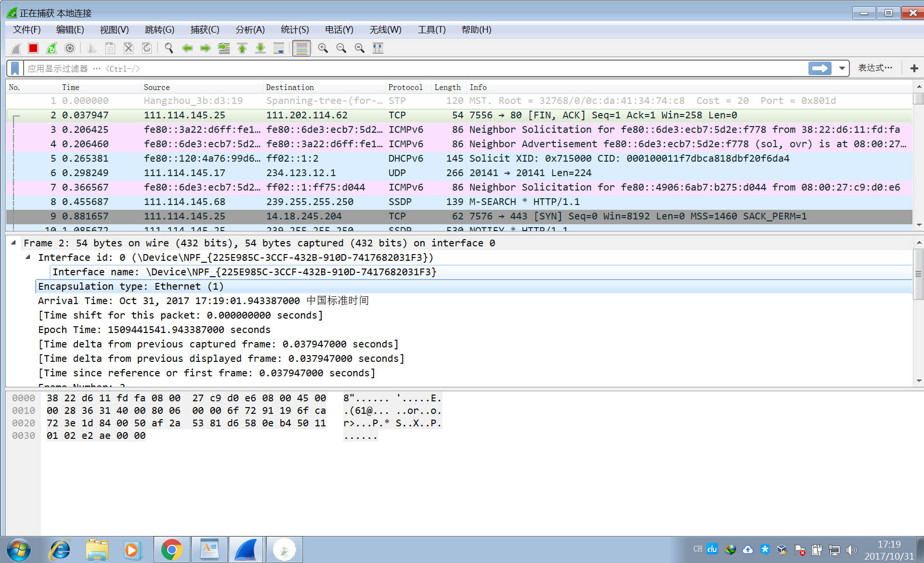The image size is (924, 563).
Task: Open the 电话(Y) menu
Action: click(x=339, y=30)
